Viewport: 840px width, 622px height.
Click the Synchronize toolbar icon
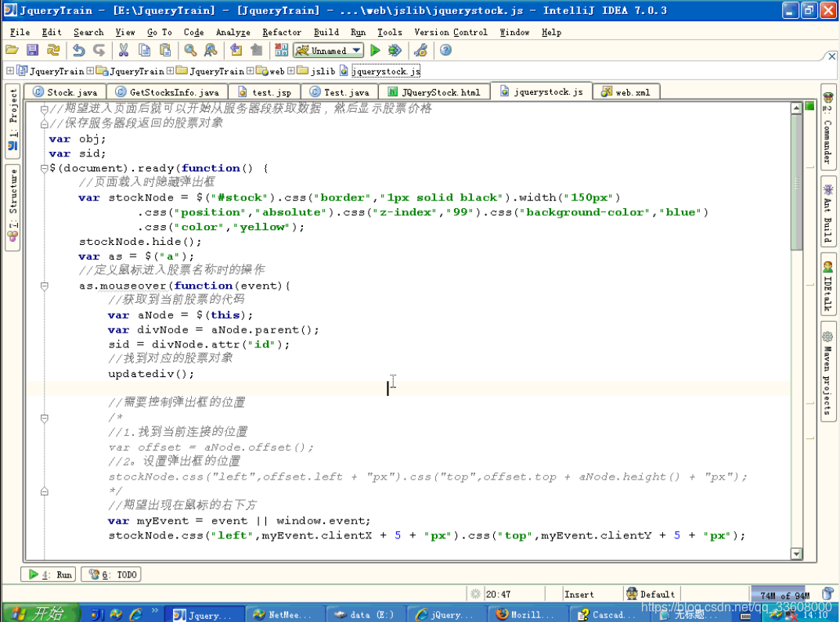pos(53,50)
